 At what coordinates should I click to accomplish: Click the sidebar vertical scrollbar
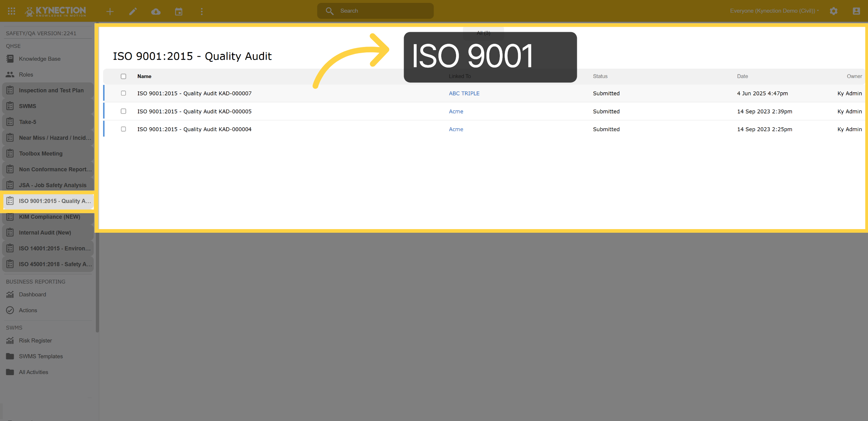[x=97, y=177]
